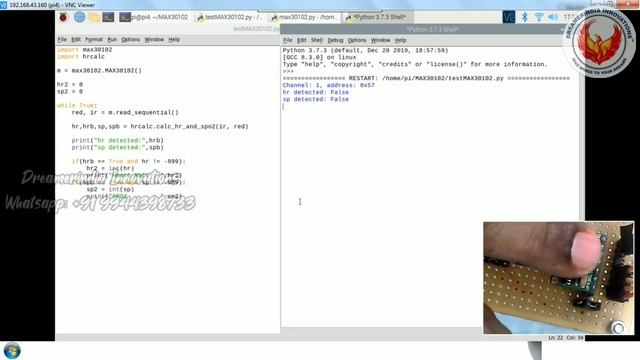Open File menu in Python Shell window
Viewport: 640px width, 360px height.
[x=288, y=40]
